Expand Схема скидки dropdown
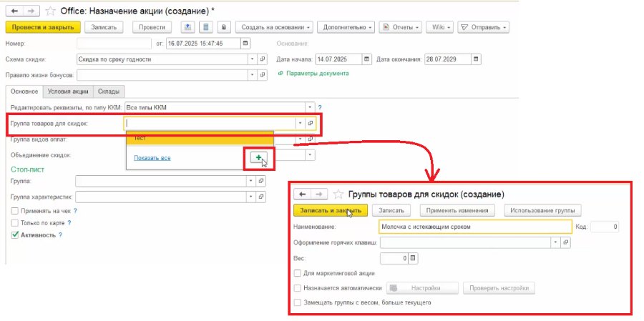The width and height of the screenshot is (644, 321). (x=253, y=59)
